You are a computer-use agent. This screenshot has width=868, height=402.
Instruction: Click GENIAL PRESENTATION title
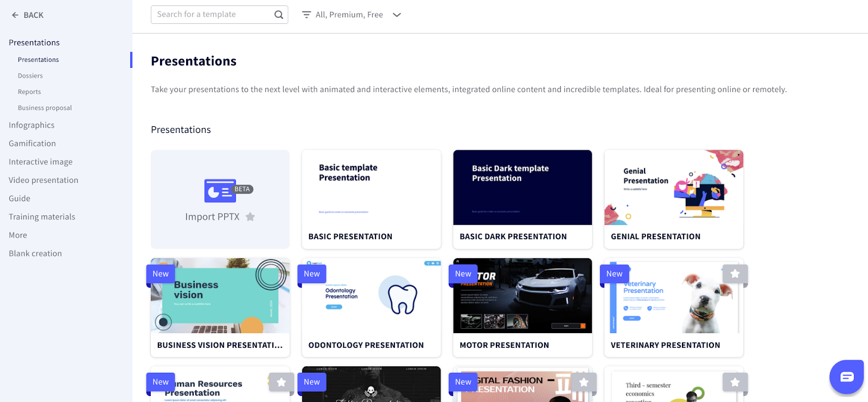pos(655,237)
